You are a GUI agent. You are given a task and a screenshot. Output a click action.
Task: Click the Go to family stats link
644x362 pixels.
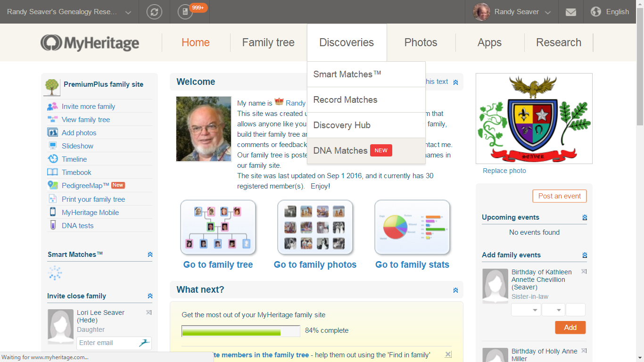[413, 264]
